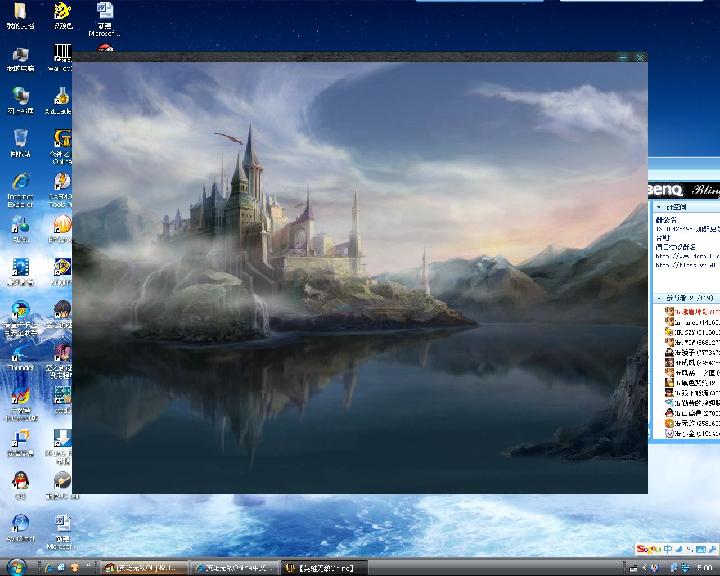
Task: Collapse the member list section in side panel
Action: [658, 298]
